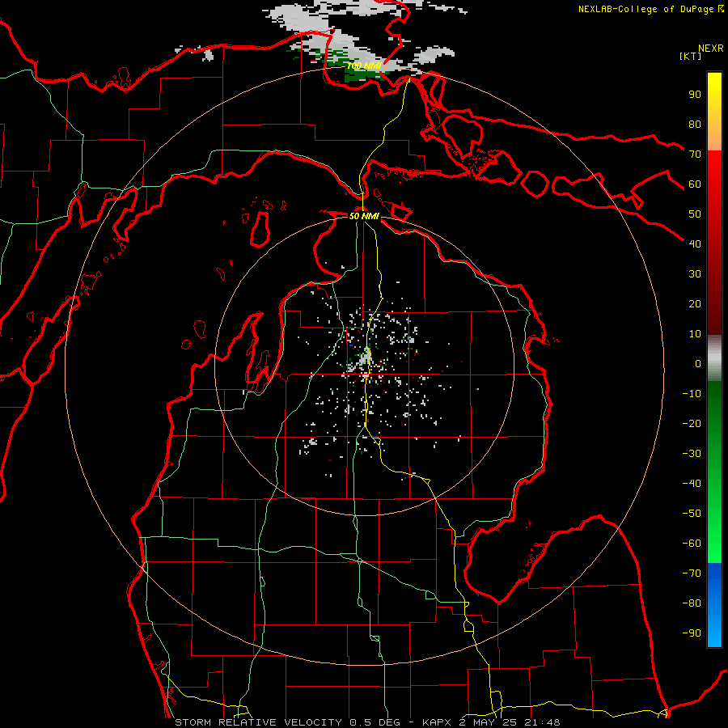Click the positive 20 scale label
The image size is (728, 728).
tap(695, 304)
